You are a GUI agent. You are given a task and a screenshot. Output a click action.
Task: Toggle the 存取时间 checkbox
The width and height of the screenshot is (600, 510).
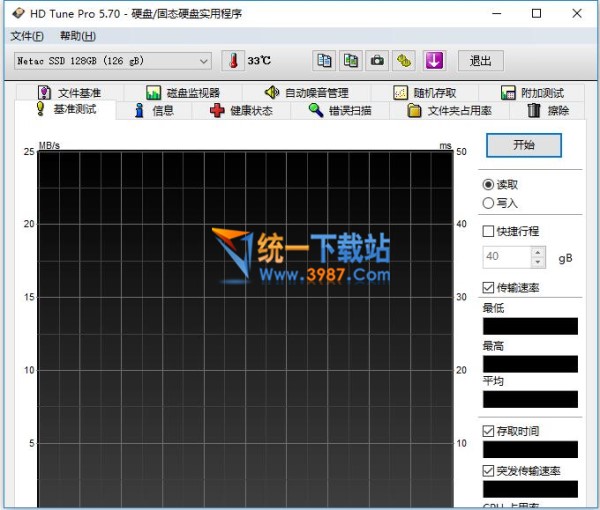488,431
